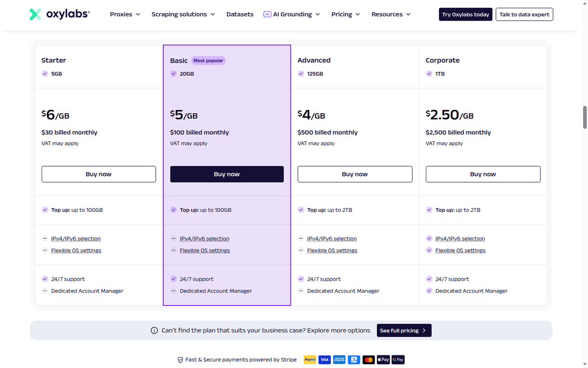Click the $2.50/GB Corporate price
Viewport: 588px width, 368px height.
click(450, 115)
